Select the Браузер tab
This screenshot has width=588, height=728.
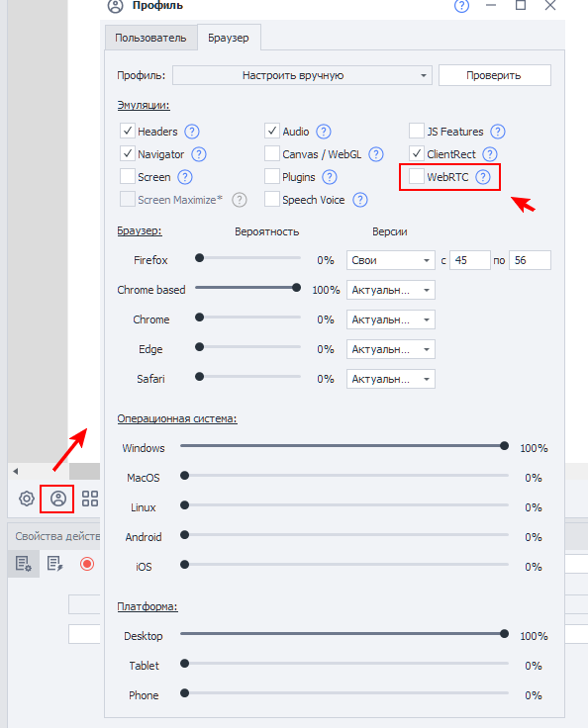(x=229, y=38)
